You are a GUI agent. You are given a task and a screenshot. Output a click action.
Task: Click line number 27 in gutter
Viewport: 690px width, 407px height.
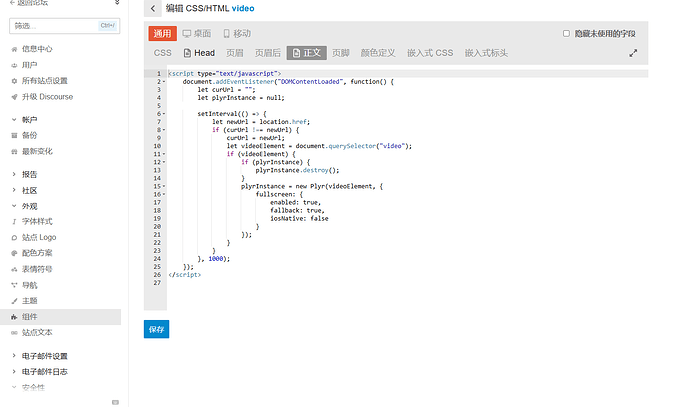point(157,283)
